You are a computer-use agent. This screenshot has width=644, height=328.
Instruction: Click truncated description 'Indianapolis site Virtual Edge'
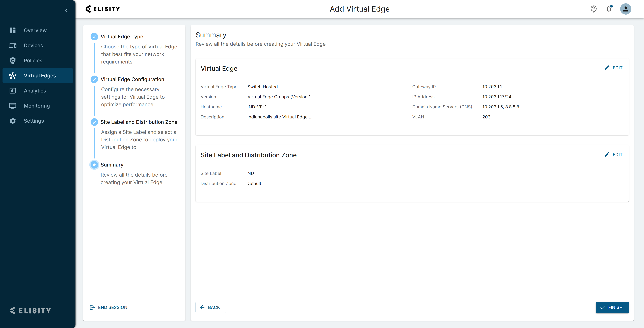280,117
